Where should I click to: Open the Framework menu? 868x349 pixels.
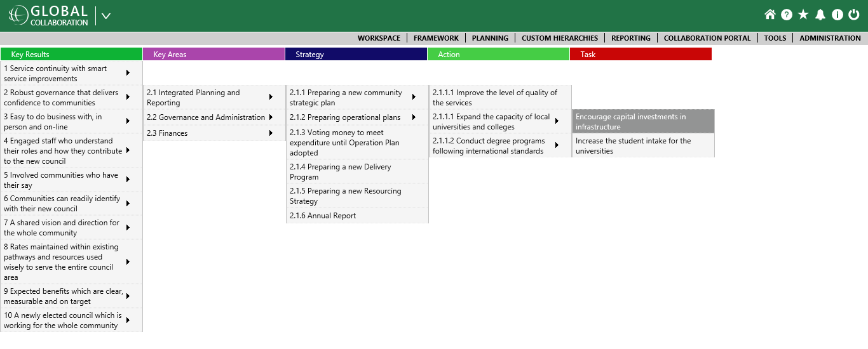(436, 38)
